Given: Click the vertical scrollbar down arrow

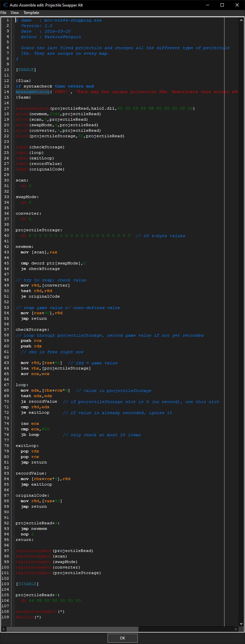Looking at the screenshot, I should 241,624.
